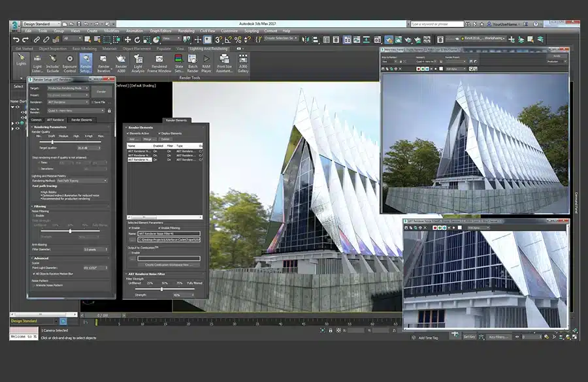Adjust the ART Renderer Noise Filter strength slider
The height and width of the screenshot is (382, 588).
(161, 289)
